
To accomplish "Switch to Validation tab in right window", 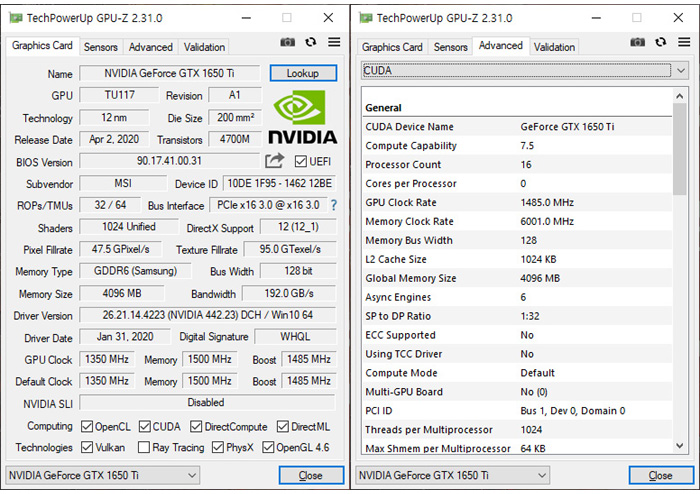I will [x=554, y=47].
